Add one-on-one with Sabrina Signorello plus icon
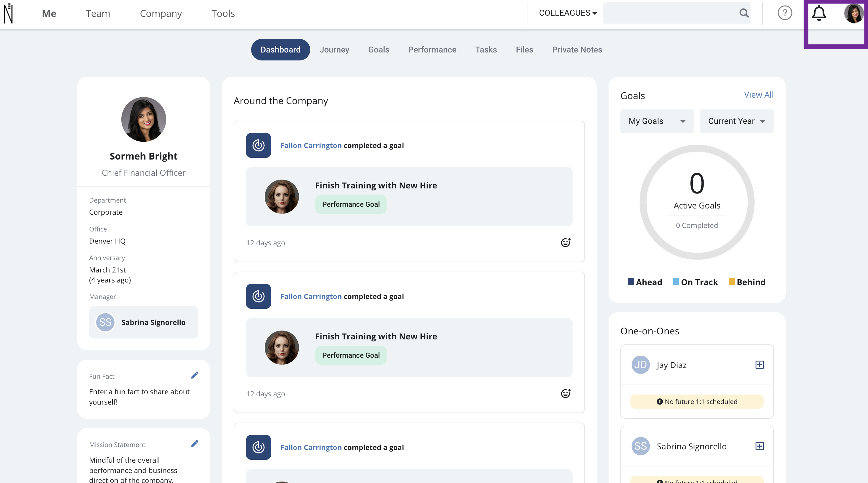This screenshot has width=868, height=483. 759,446
